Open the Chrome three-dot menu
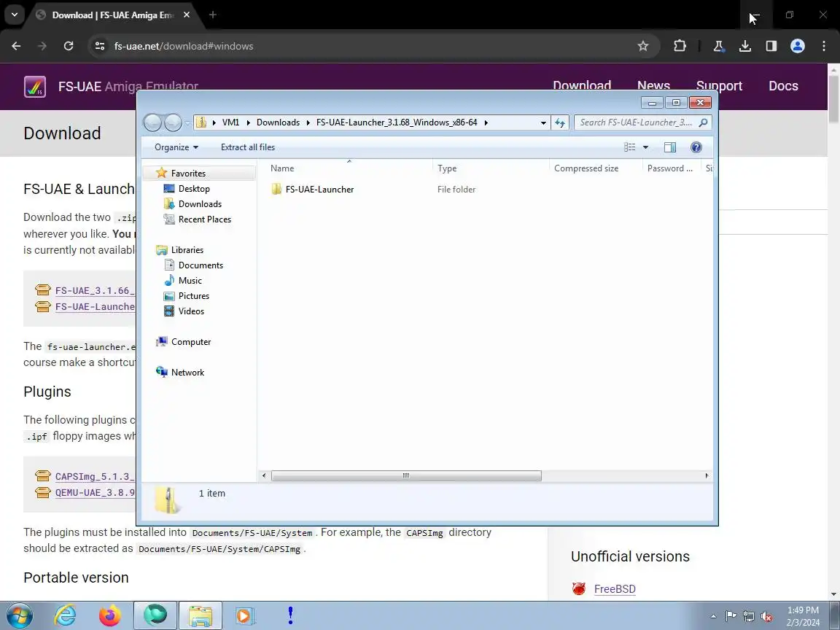 (x=824, y=46)
